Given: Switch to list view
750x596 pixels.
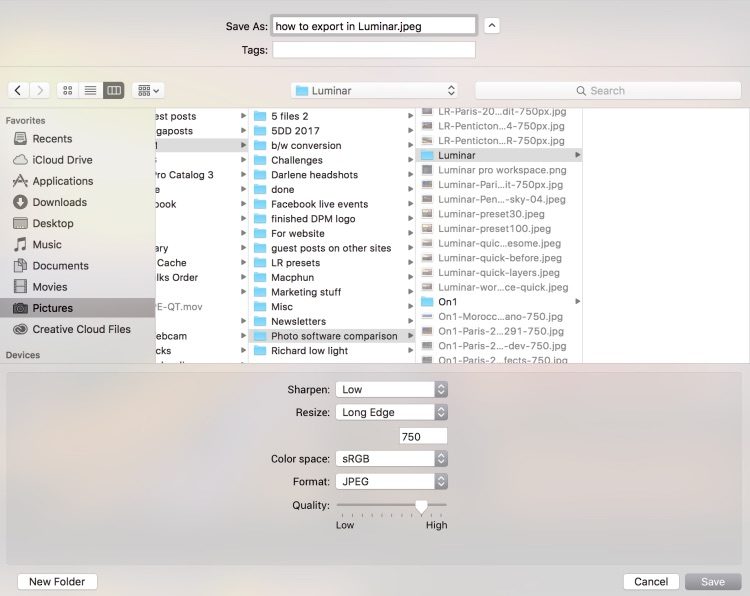Looking at the screenshot, I should coord(90,90).
